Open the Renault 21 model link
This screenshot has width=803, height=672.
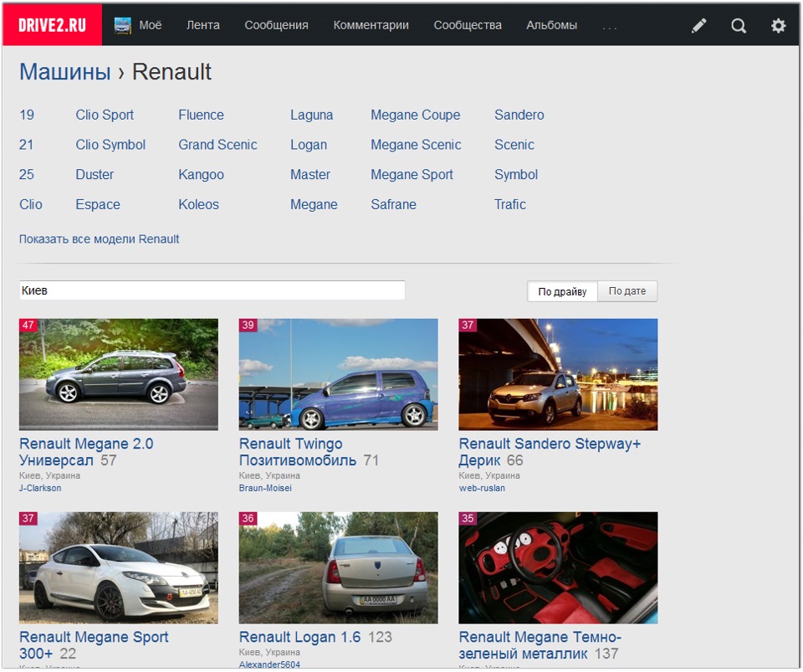point(26,145)
